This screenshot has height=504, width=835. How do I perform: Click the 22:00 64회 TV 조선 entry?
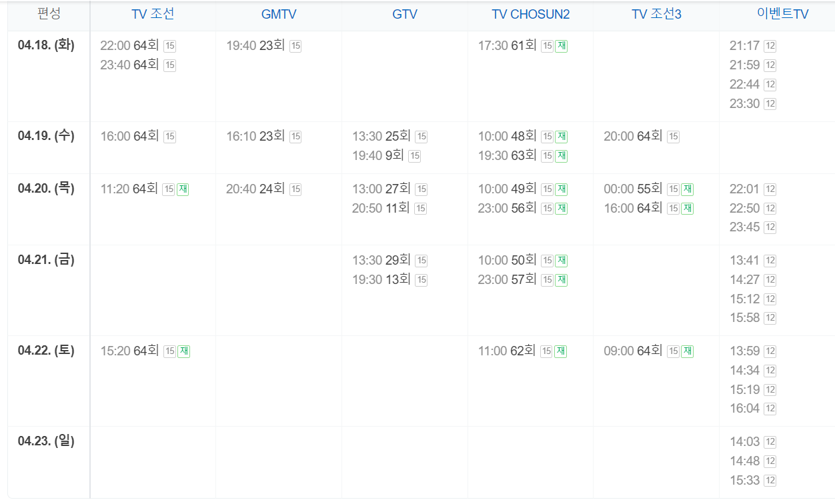pos(129,46)
